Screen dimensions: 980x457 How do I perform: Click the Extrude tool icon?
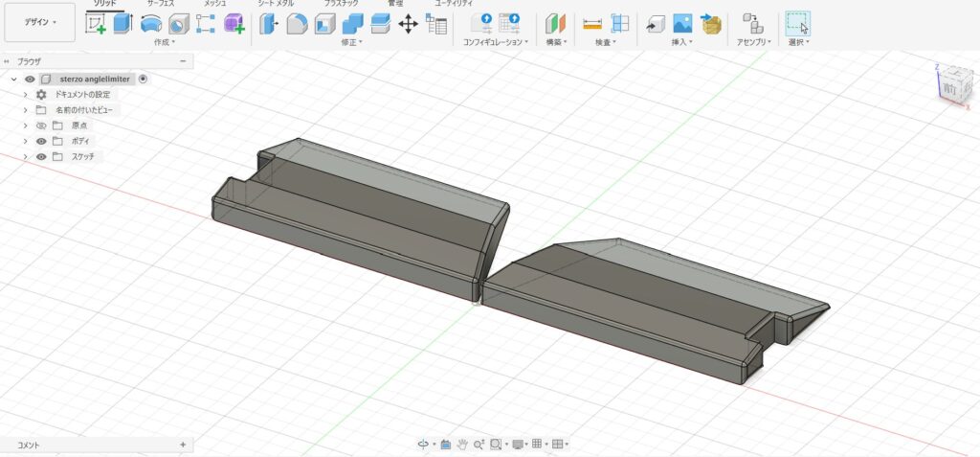coord(123,24)
